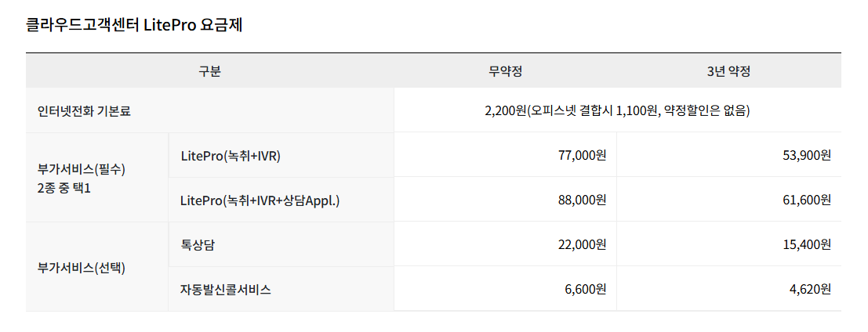868x332 pixels.
Task: Click the 클라우드고객센터 LitePro 요금제 heading
Action: tap(134, 24)
